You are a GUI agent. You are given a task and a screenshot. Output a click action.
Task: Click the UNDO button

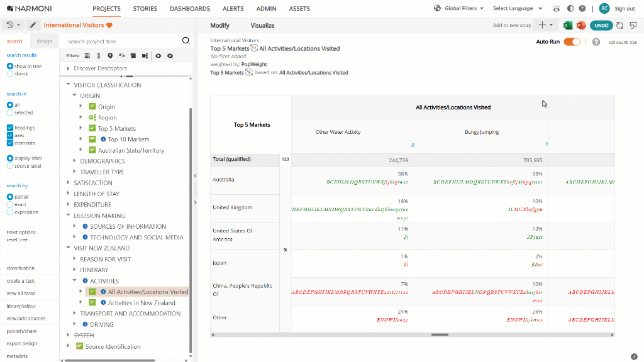[601, 25]
